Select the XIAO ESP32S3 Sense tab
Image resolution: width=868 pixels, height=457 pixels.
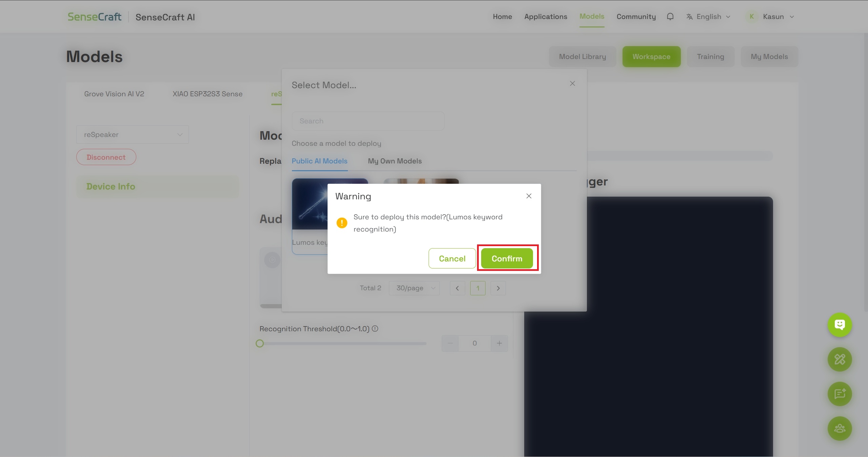pos(208,94)
